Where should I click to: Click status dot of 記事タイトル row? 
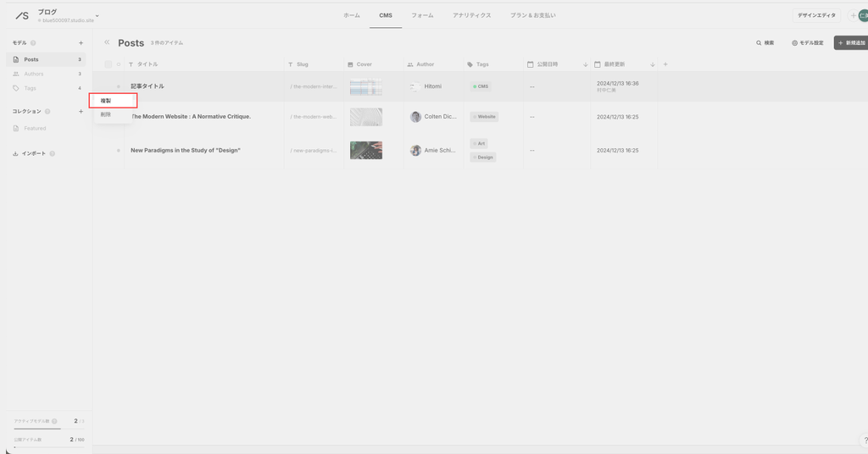(x=119, y=86)
